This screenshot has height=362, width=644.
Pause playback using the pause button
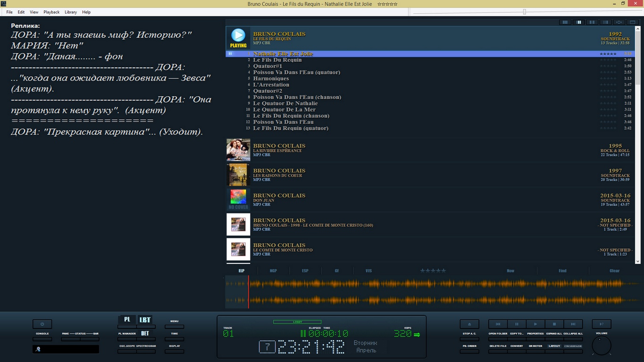(x=517, y=324)
